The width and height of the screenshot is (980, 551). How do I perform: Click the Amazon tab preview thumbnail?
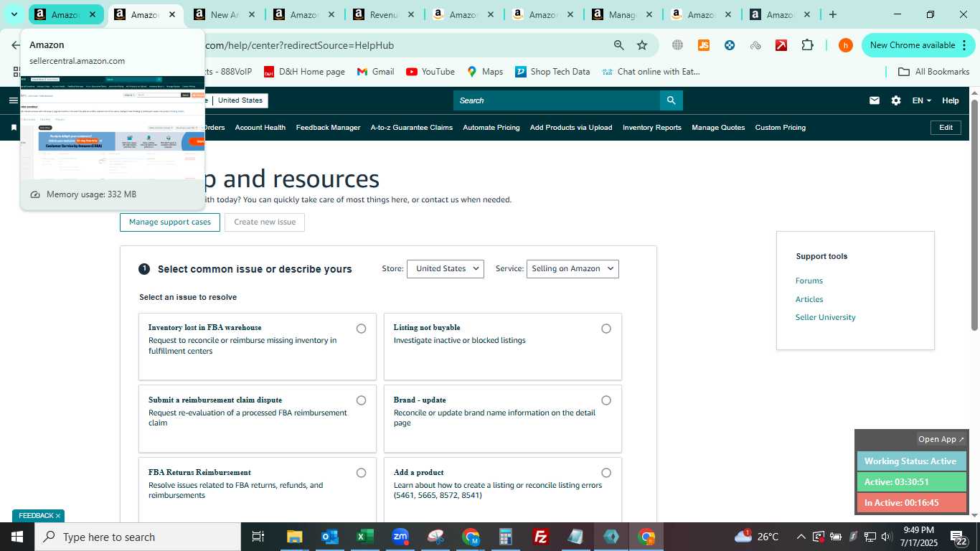(x=113, y=127)
